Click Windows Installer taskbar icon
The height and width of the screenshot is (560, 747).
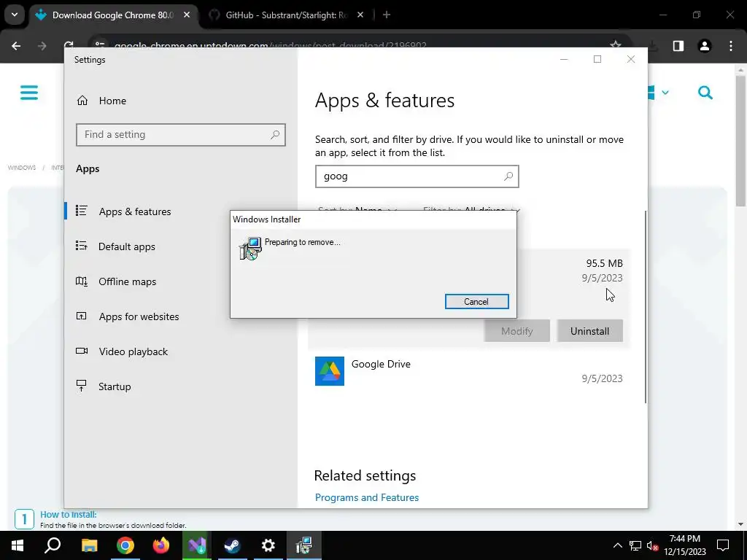point(304,545)
